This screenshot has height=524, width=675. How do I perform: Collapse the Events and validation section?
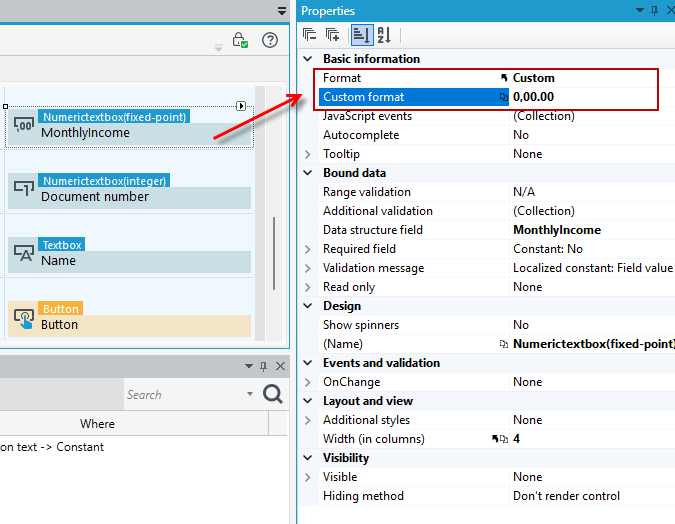308,363
